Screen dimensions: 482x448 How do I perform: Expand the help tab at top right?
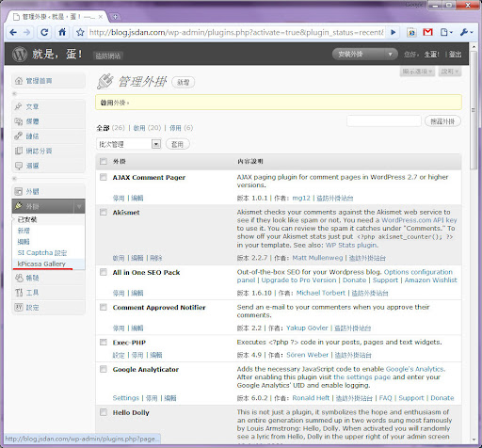coord(450,72)
